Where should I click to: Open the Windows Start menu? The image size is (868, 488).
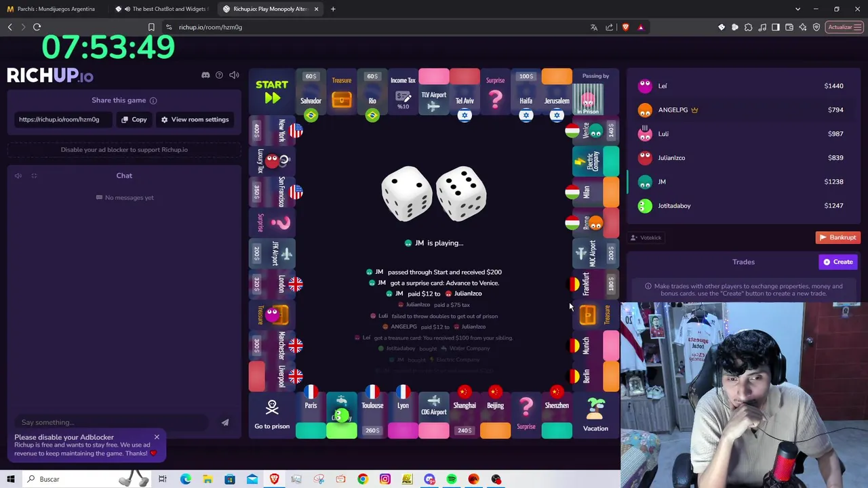[x=11, y=479]
